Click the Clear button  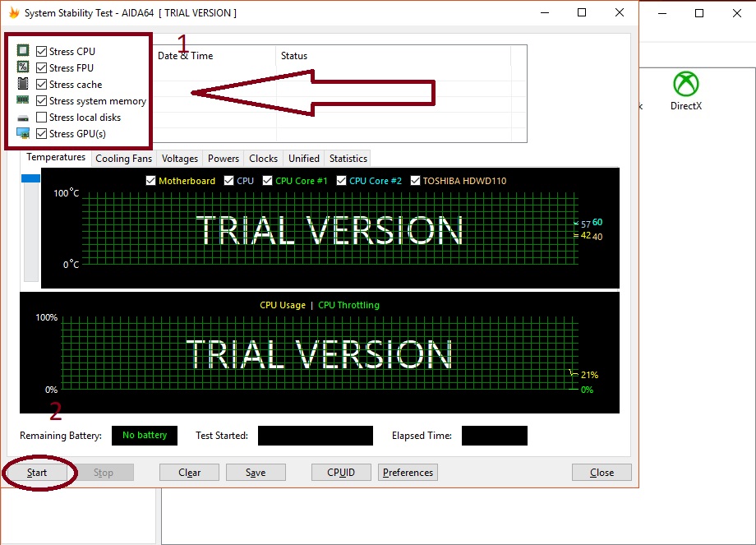coord(190,473)
